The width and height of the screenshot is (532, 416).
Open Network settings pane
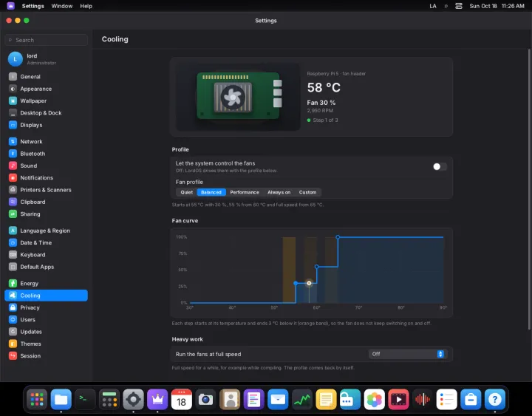46,141
